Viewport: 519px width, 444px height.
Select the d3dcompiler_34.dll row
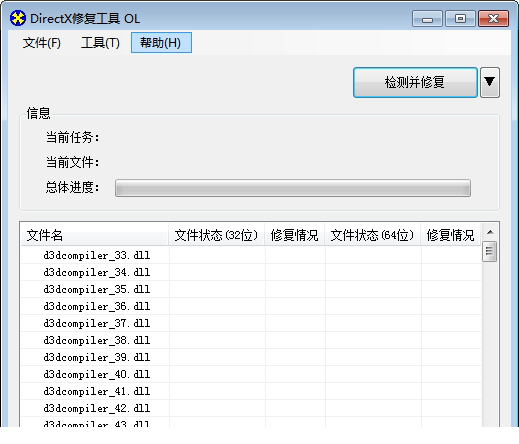coord(251,272)
